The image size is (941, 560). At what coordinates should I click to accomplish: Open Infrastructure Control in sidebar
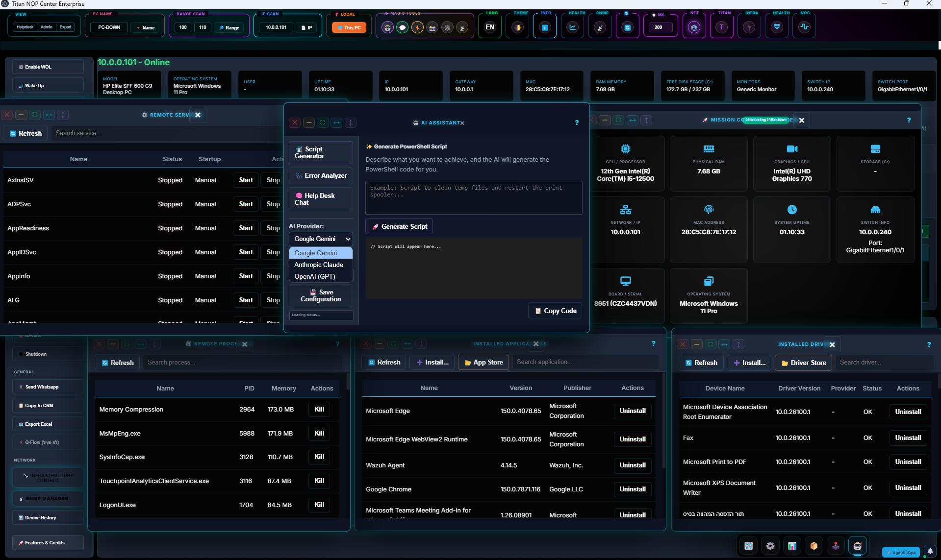[x=48, y=478]
